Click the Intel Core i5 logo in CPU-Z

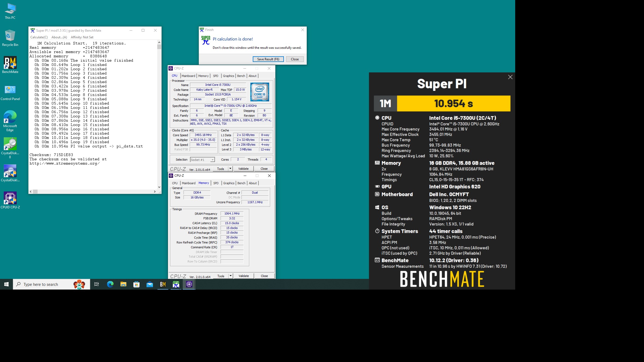[x=259, y=92]
